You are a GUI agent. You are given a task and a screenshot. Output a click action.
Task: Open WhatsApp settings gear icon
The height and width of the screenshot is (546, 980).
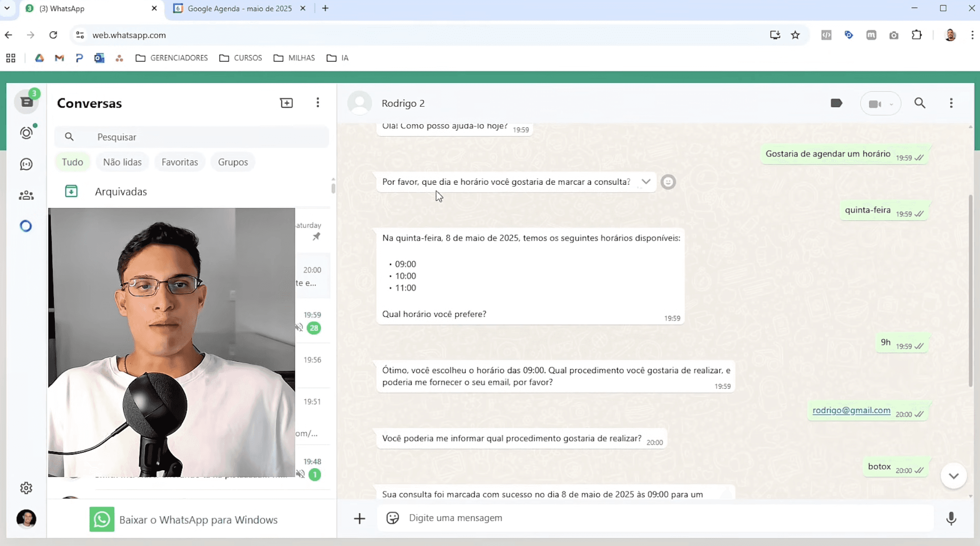tap(26, 488)
